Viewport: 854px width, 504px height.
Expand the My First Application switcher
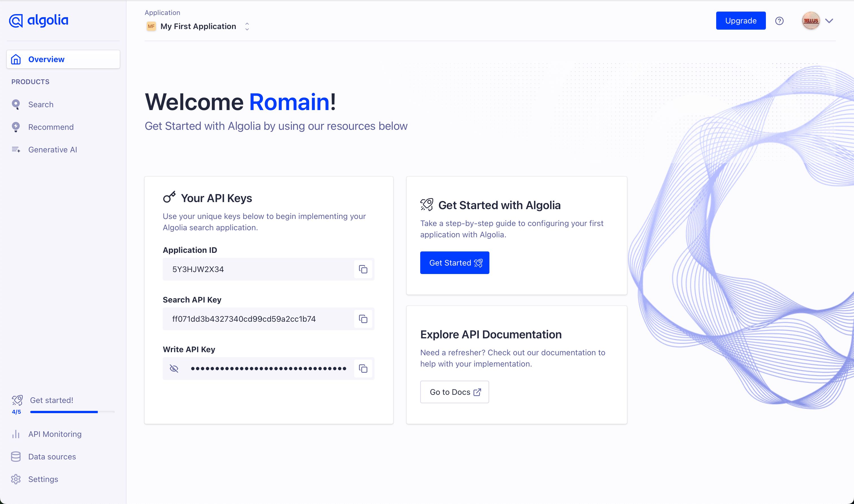247,27
